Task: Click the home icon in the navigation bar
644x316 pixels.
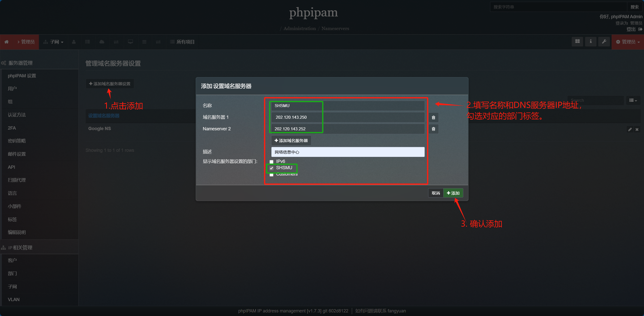Action: pyautogui.click(x=7, y=42)
